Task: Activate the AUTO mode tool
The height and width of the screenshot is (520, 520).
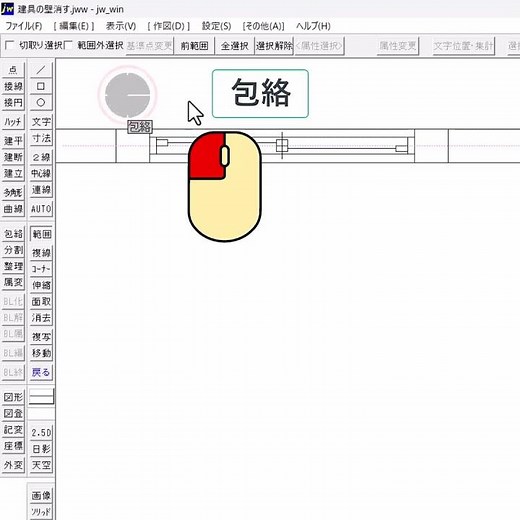Action: (x=41, y=209)
